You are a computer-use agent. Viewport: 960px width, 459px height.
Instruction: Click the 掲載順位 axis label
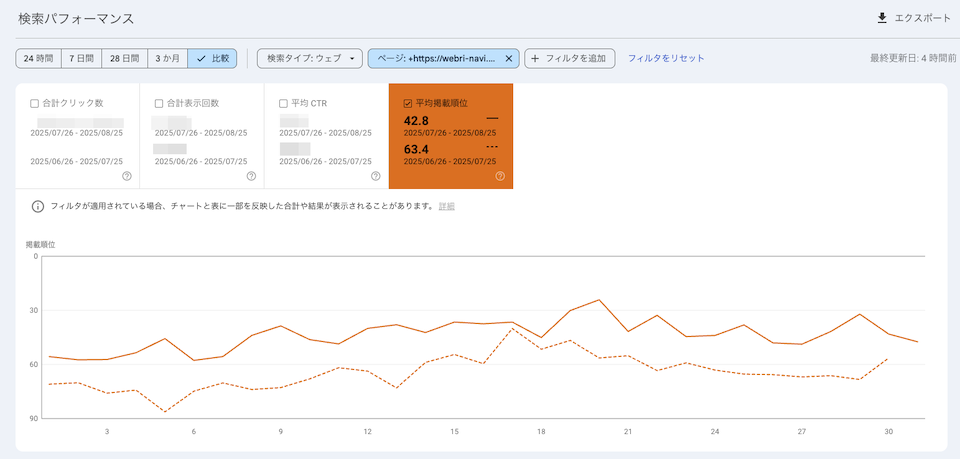(x=40, y=244)
